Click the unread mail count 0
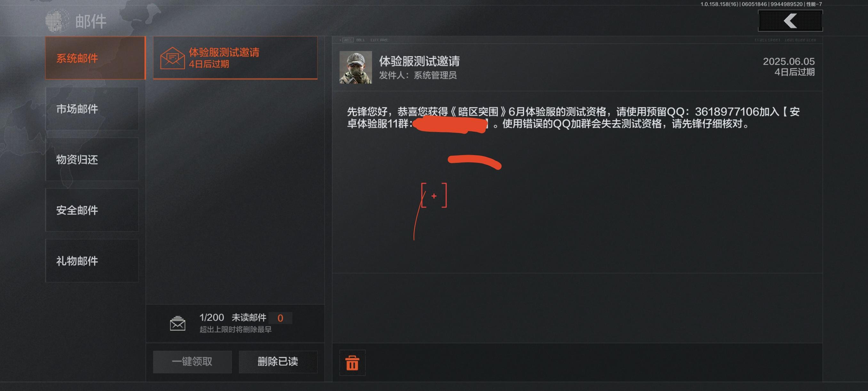This screenshot has width=868, height=391. click(x=280, y=318)
